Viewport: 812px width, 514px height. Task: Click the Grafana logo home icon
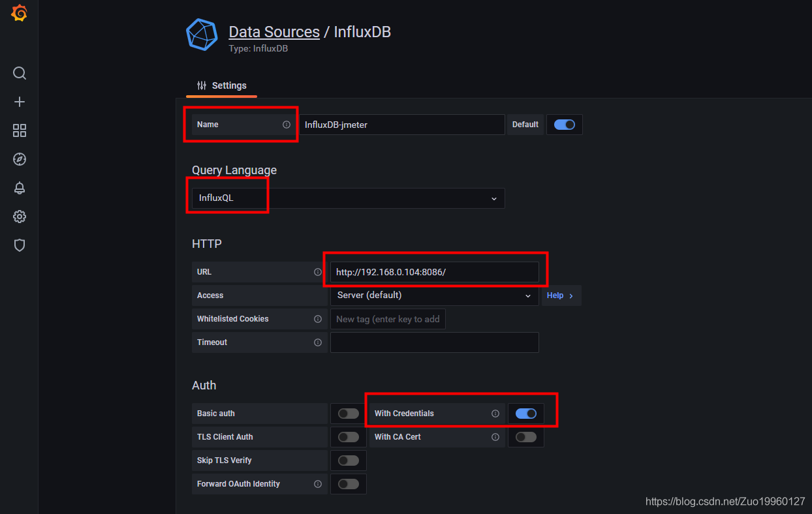[20, 13]
